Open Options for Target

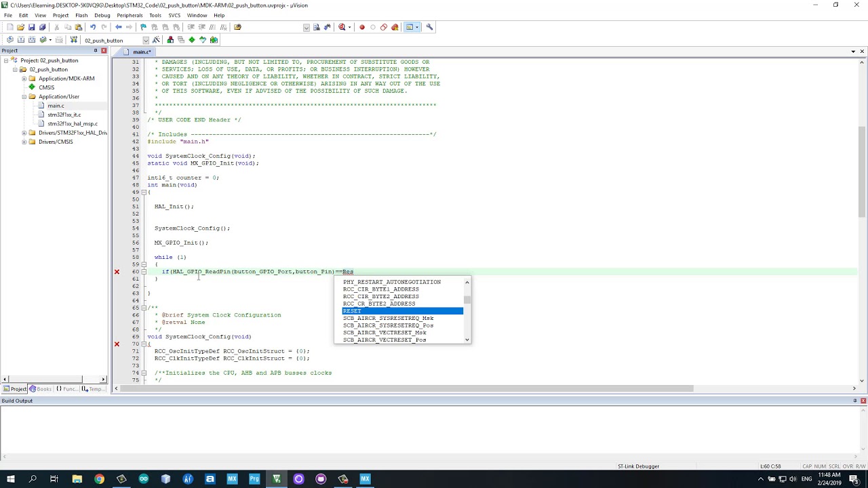tap(156, 40)
